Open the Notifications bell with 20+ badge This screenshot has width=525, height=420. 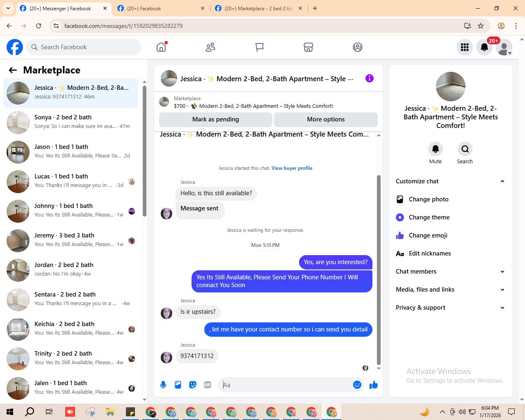(x=484, y=47)
